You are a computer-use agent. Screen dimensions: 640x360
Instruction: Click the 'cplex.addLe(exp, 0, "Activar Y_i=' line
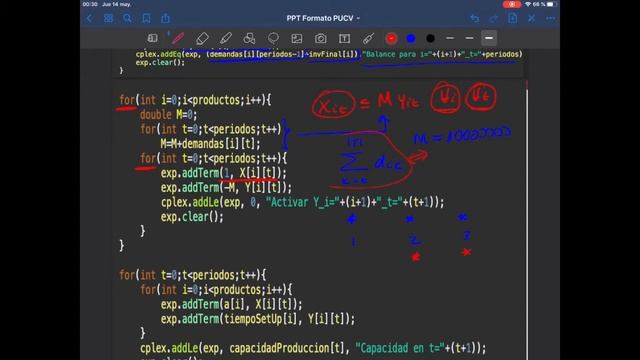302,202
